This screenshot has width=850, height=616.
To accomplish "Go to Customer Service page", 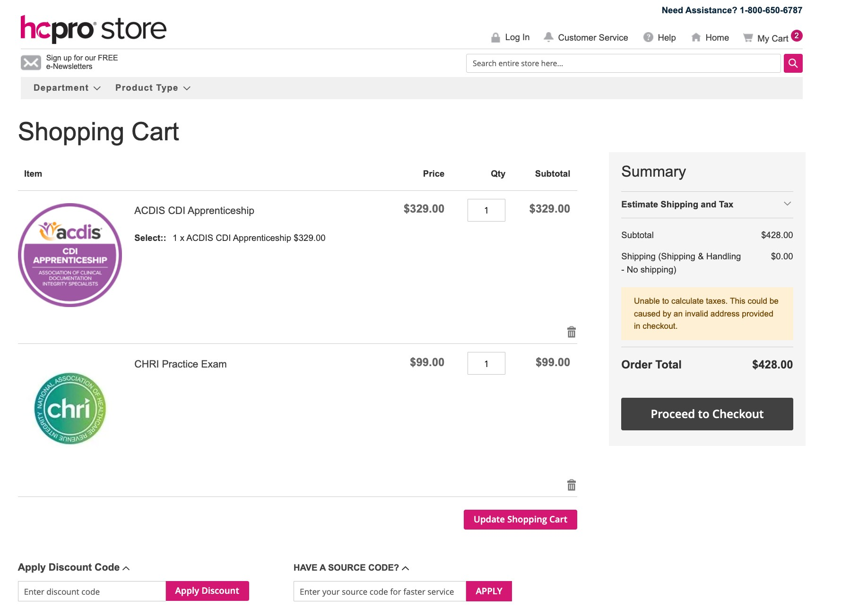I will tap(592, 38).
